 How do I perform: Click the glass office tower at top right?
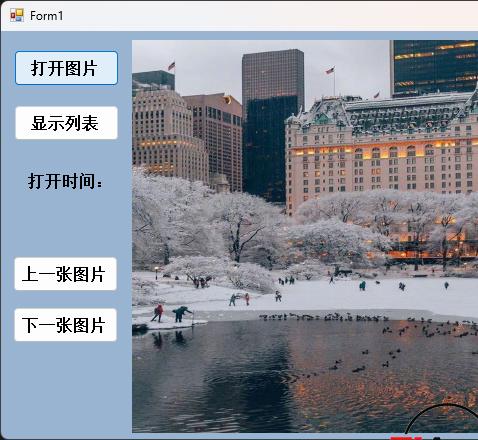click(x=435, y=68)
